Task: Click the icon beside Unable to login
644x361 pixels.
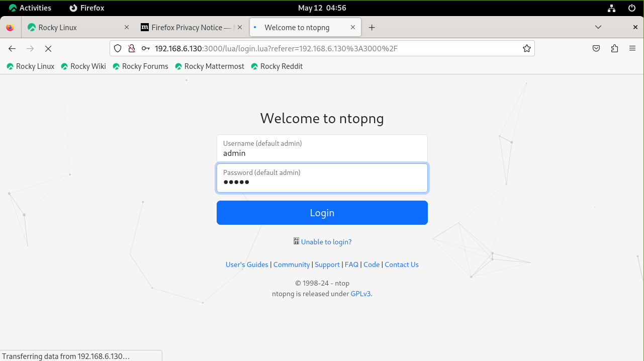Action: (x=296, y=241)
